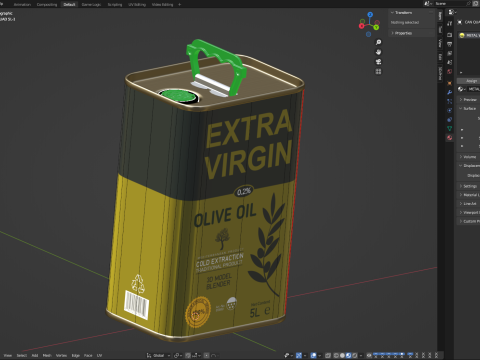Select Rendered viewport shading icon
480x360 pixels.
pos(355,355)
